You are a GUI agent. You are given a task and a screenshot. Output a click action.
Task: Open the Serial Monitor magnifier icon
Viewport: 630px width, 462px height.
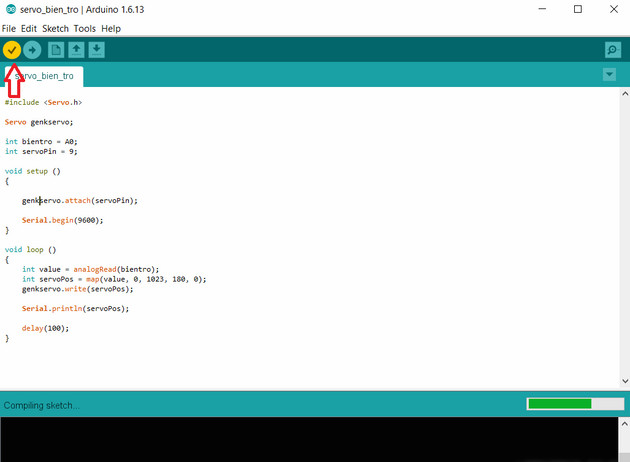point(612,50)
